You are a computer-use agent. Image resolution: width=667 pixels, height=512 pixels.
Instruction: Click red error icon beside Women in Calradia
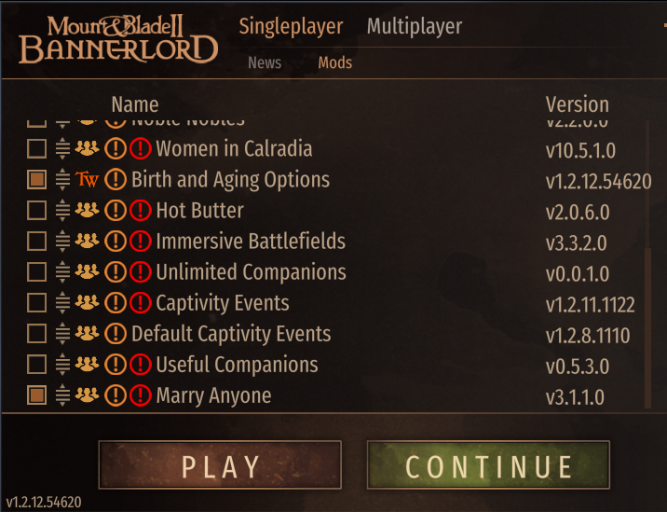pos(140,149)
